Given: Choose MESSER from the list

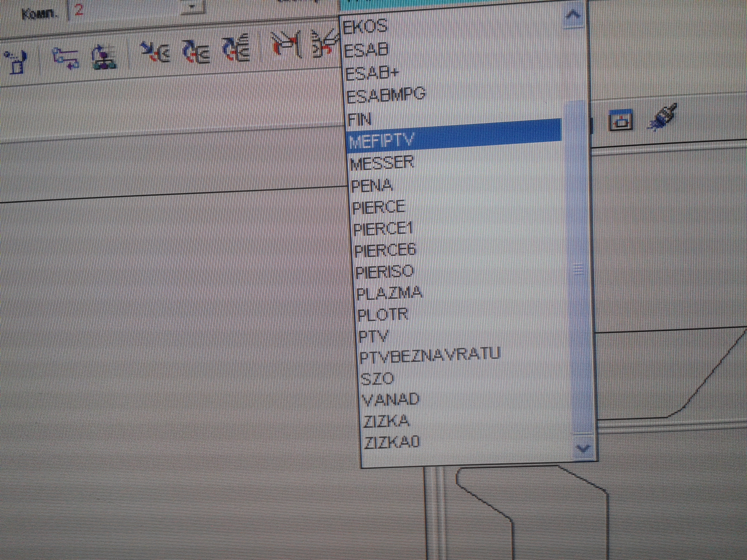Looking at the screenshot, I should (382, 163).
